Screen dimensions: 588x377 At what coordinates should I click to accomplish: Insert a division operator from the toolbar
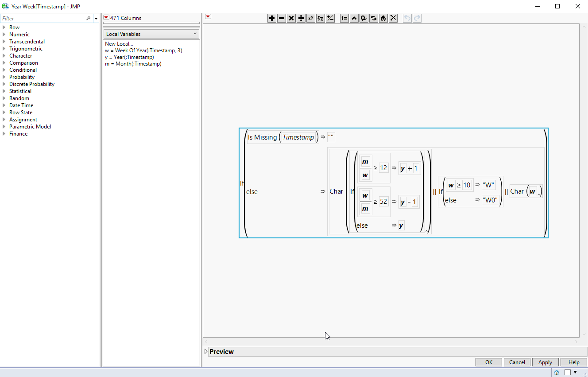(301, 18)
